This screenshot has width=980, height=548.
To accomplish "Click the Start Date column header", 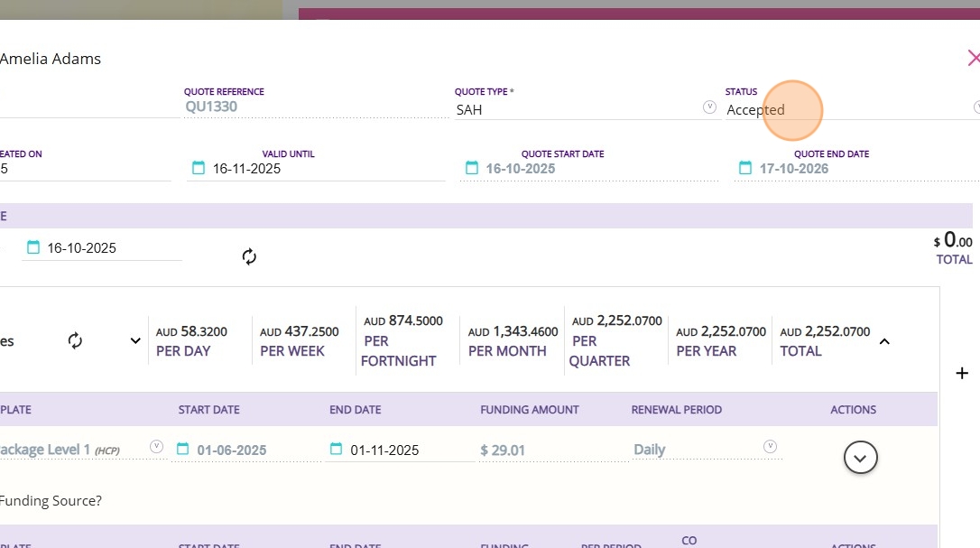I will point(208,410).
